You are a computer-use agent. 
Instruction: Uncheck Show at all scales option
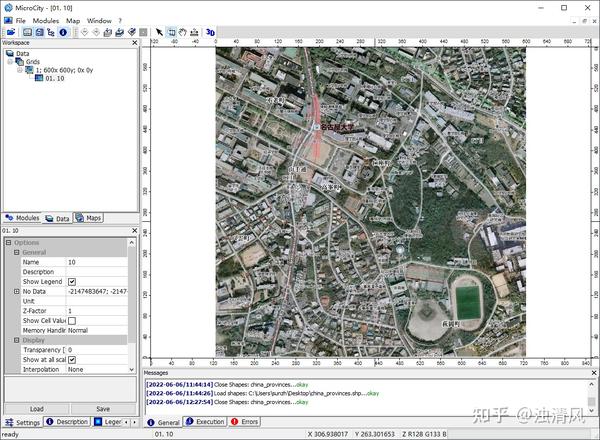72,359
